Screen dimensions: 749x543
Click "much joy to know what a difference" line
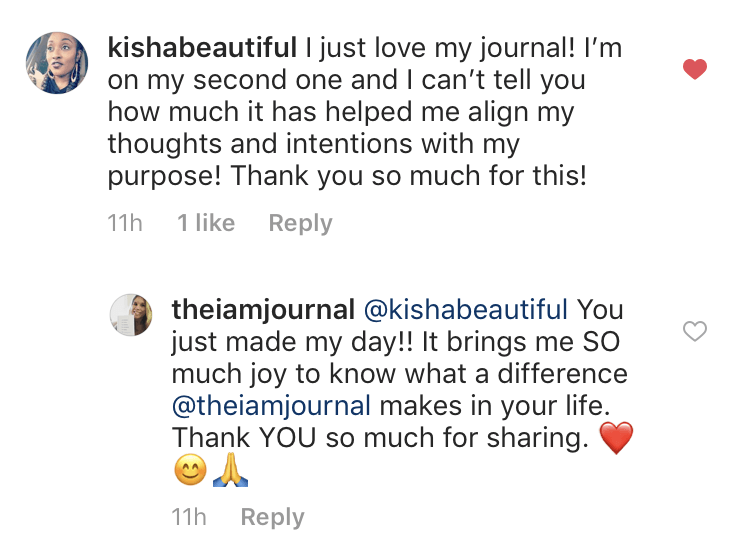coord(400,373)
